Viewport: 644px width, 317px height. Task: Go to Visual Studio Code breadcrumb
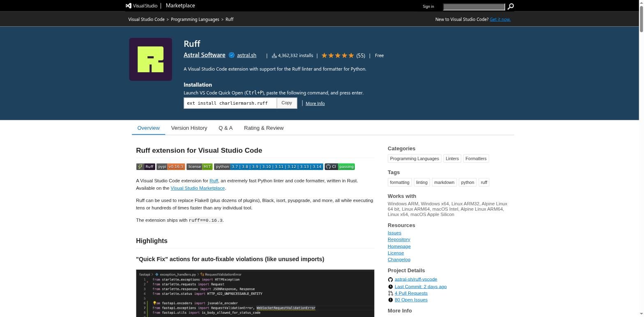146,19
